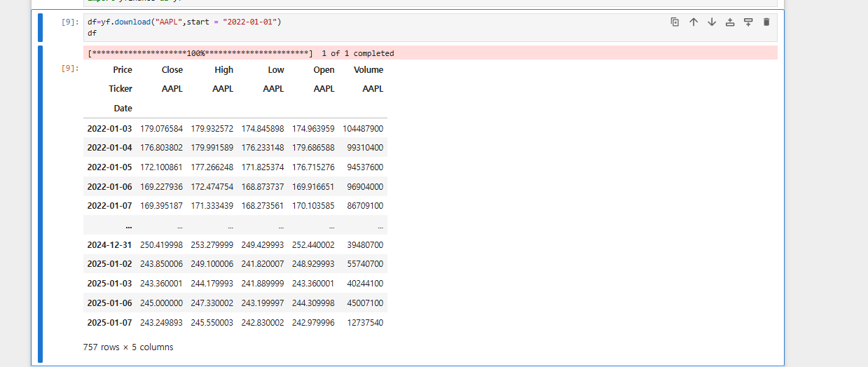
Task: Select the 2025-01-02 row date
Action: pyautogui.click(x=110, y=264)
